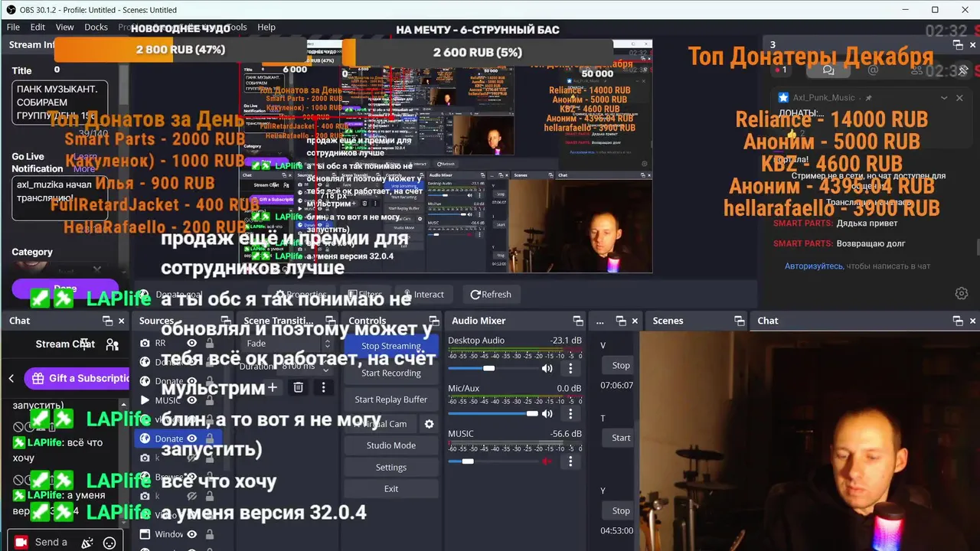Close the right Chat dock
The height and width of the screenshot is (551, 980).
(973, 321)
